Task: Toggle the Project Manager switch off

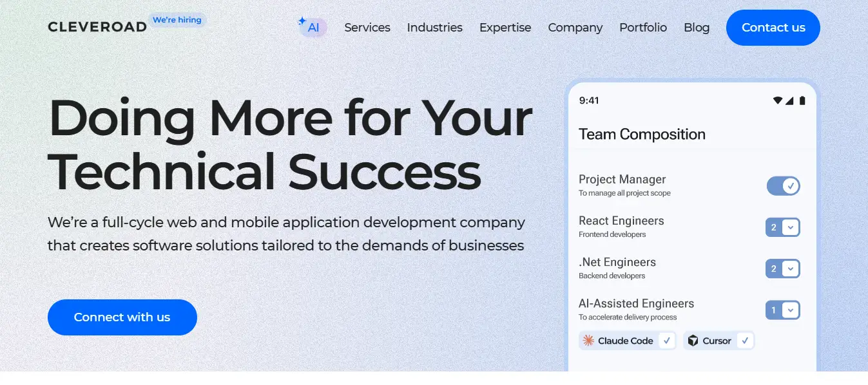Action: 783,186
